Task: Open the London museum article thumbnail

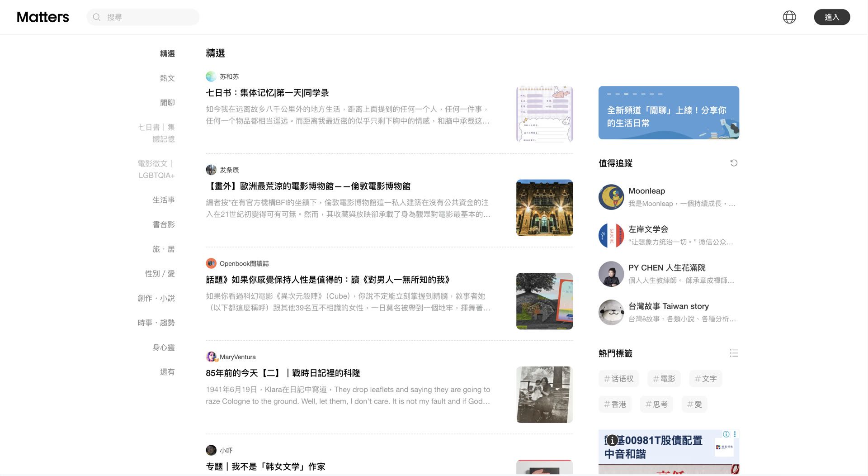Action: click(x=544, y=208)
